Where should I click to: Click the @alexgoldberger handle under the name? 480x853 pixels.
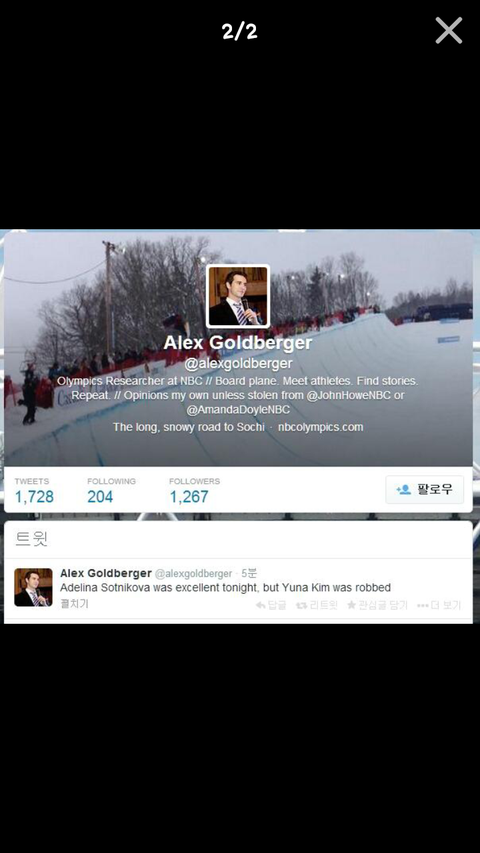pos(238,363)
